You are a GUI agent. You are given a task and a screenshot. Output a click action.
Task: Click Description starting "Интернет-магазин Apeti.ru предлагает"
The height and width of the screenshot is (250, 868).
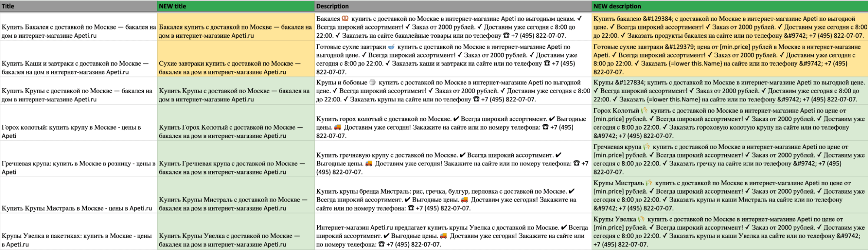pyautogui.click(x=453, y=236)
